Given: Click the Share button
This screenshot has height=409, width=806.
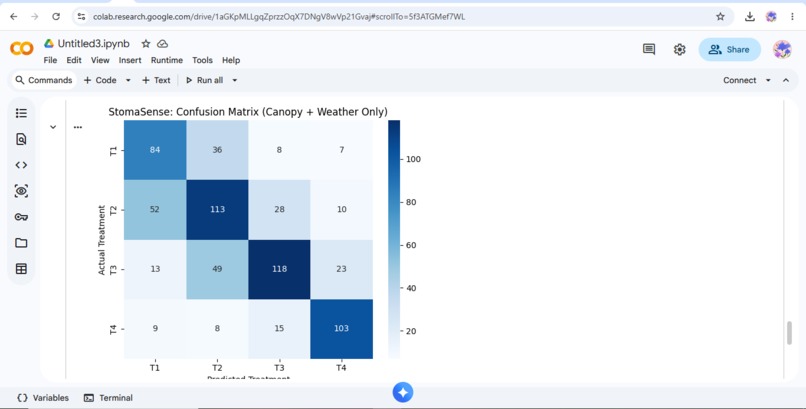Looking at the screenshot, I should coord(729,49).
